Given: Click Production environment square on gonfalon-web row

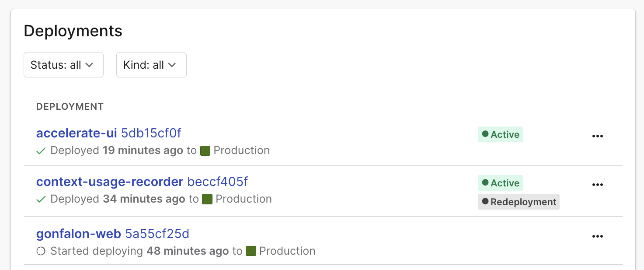Looking at the screenshot, I should [251, 251].
